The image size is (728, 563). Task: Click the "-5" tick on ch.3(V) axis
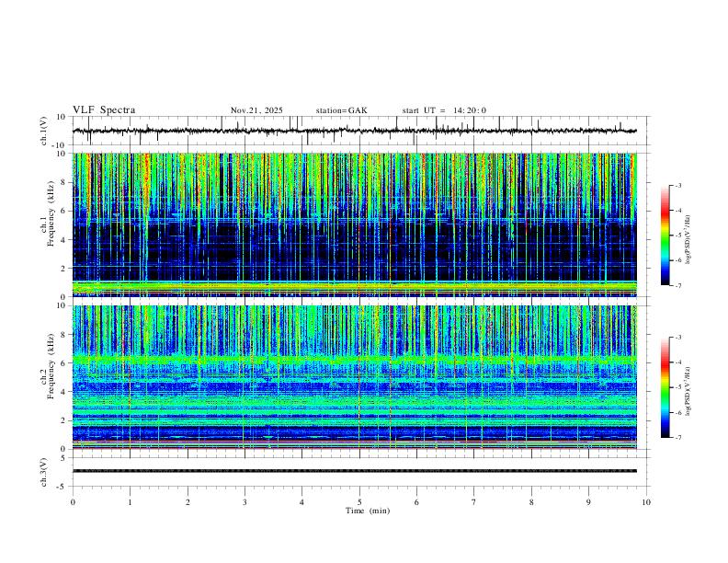click(x=63, y=487)
